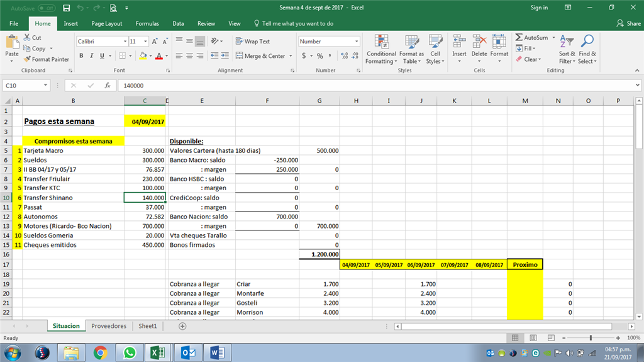Open the Number format dropdown

click(x=357, y=42)
